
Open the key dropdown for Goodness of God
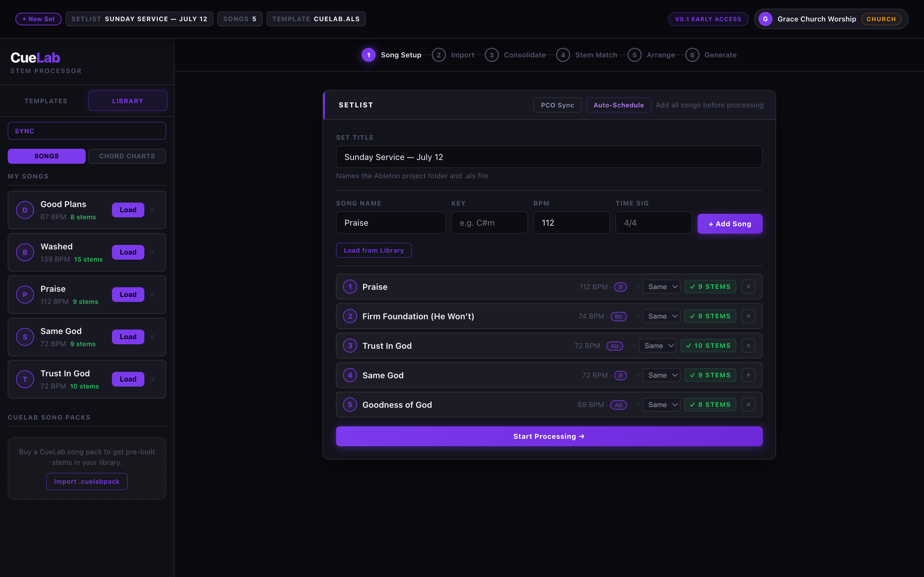(661, 405)
